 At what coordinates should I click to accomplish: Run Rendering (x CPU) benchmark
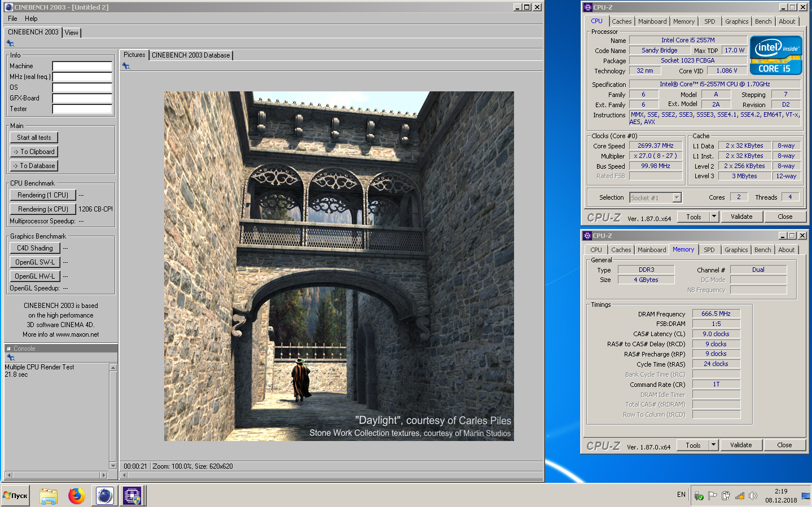point(43,209)
